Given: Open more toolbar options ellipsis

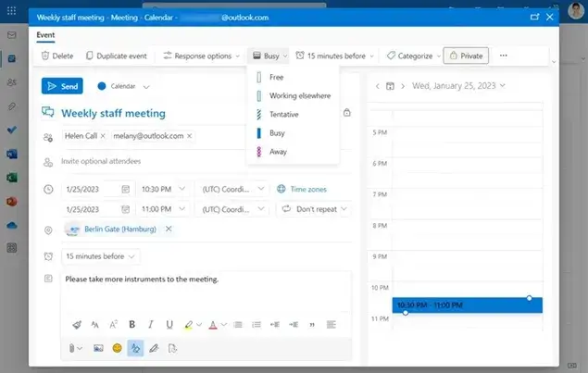Looking at the screenshot, I should click(503, 56).
